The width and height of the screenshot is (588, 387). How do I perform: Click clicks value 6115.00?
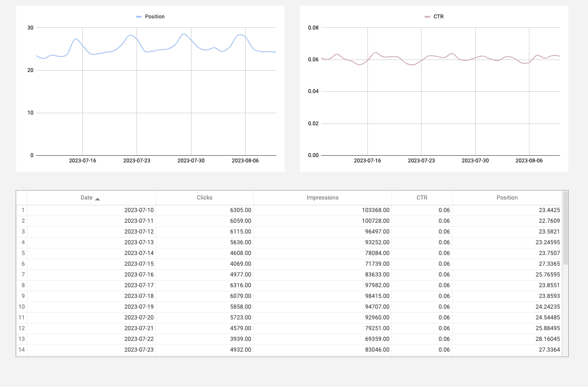[x=241, y=231]
